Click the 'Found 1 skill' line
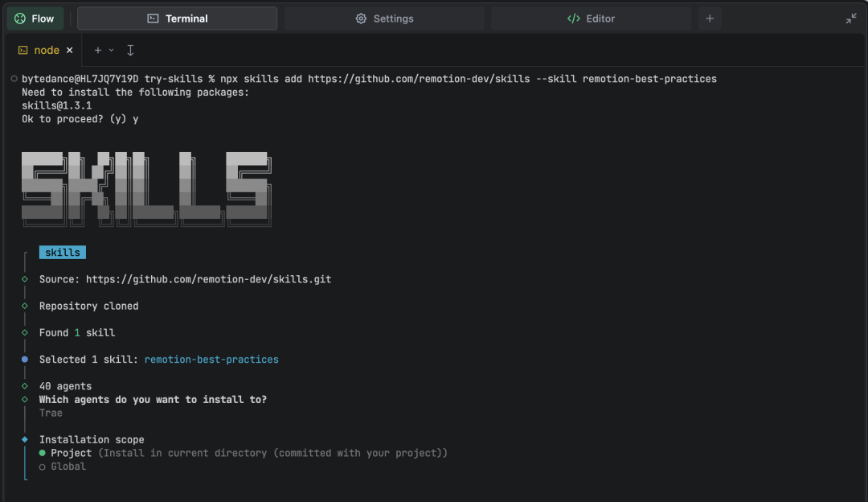 tap(77, 333)
